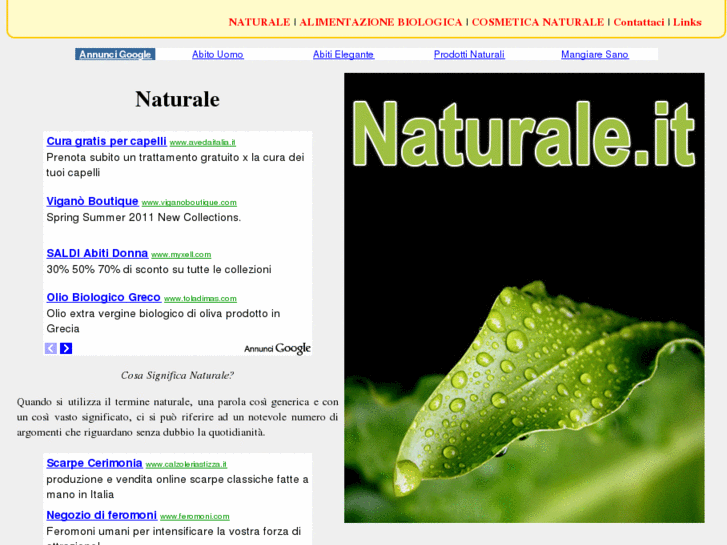Click the Olio extra vergine biologico description
This screenshot has width=727, height=545.
click(163, 321)
